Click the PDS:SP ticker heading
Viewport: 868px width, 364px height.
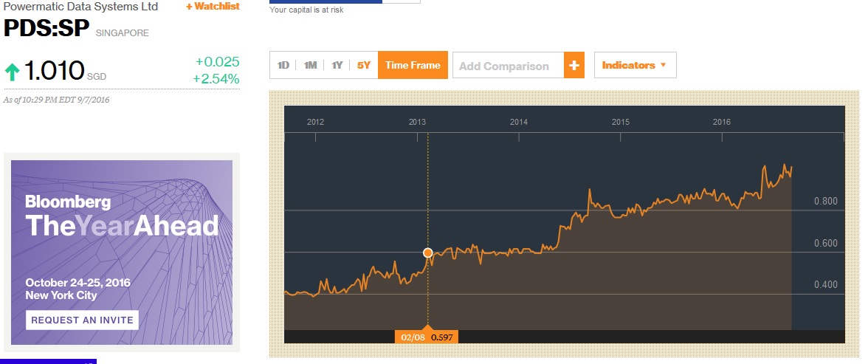click(46, 30)
